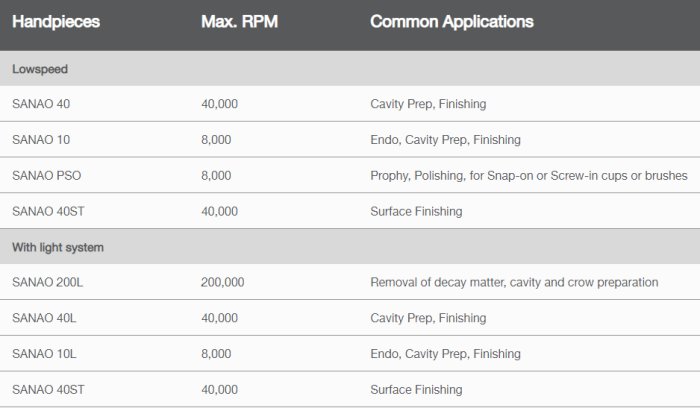
Task: Click Endo, Cavity Prep text for SANAO 10L
Action: 445,354
